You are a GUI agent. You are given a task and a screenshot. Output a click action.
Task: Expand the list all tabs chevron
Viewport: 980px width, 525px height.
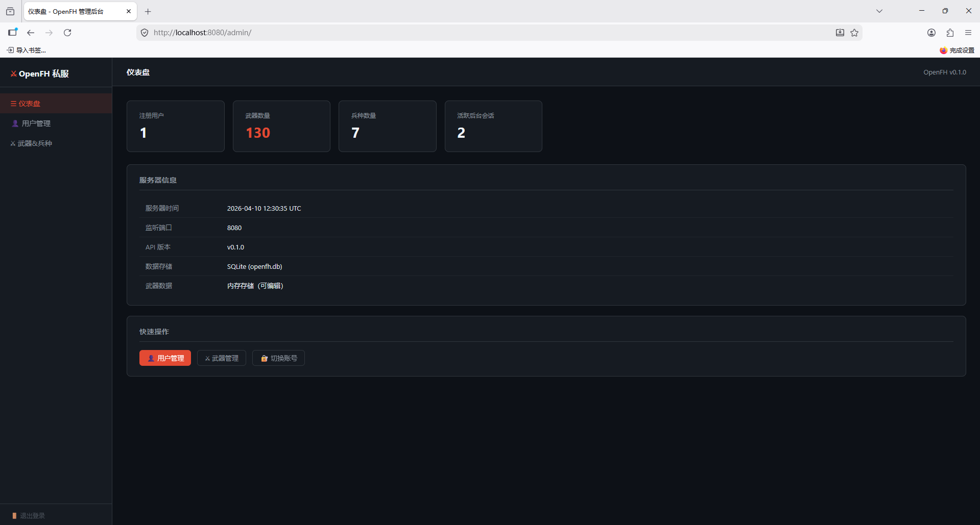(879, 11)
